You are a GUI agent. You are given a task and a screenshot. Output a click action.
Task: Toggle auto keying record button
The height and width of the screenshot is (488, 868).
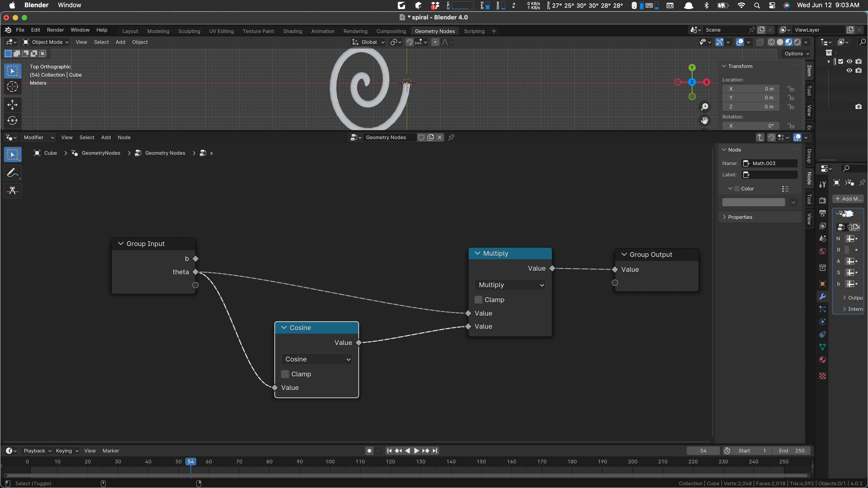point(369,451)
